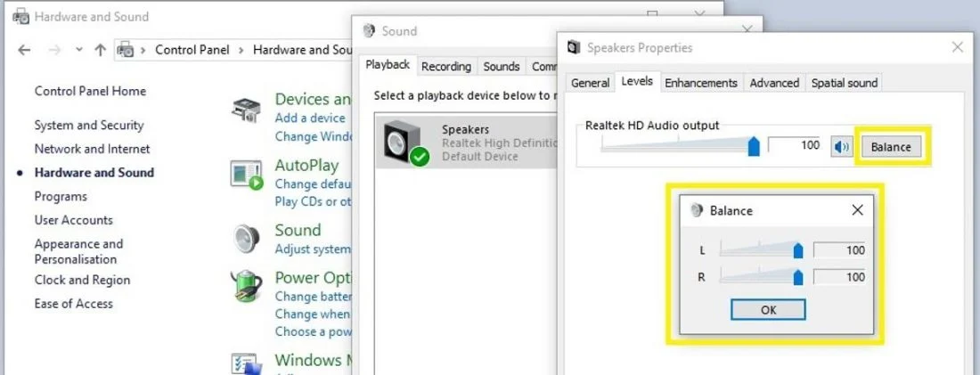Switch to the General tab in Speakers Properties
Viewport: 980px width, 375px height.
590,83
